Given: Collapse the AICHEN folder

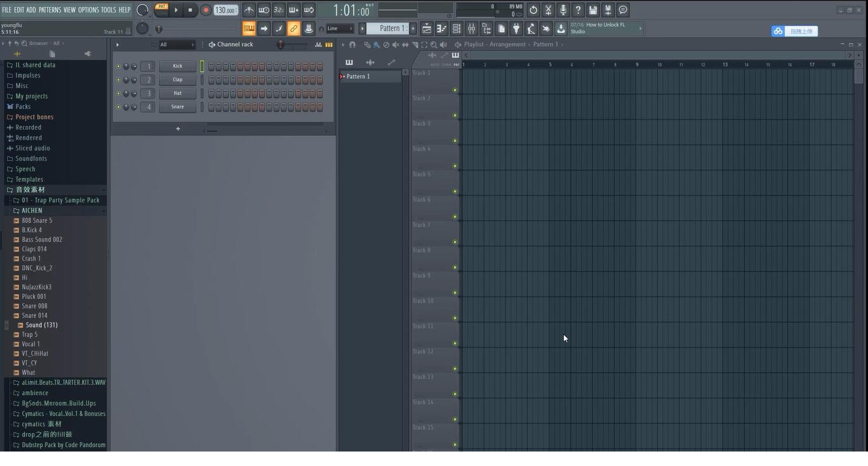Looking at the screenshot, I should (x=32, y=210).
